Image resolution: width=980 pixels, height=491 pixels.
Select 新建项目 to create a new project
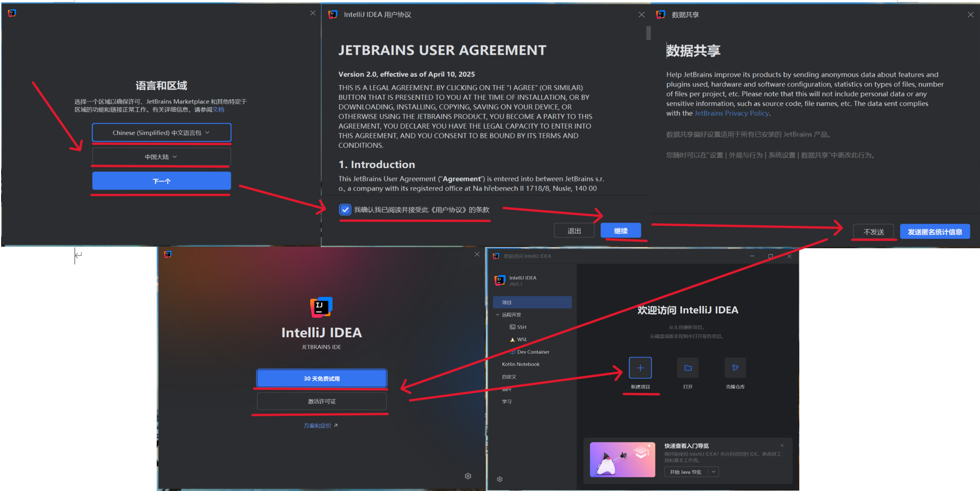tap(640, 368)
